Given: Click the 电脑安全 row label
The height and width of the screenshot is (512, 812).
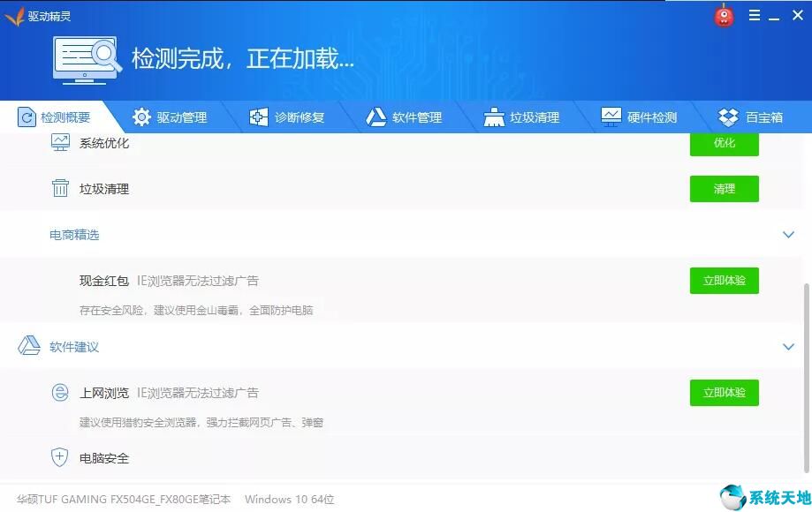Looking at the screenshot, I should pyautogui.click(x=104, y=458).
